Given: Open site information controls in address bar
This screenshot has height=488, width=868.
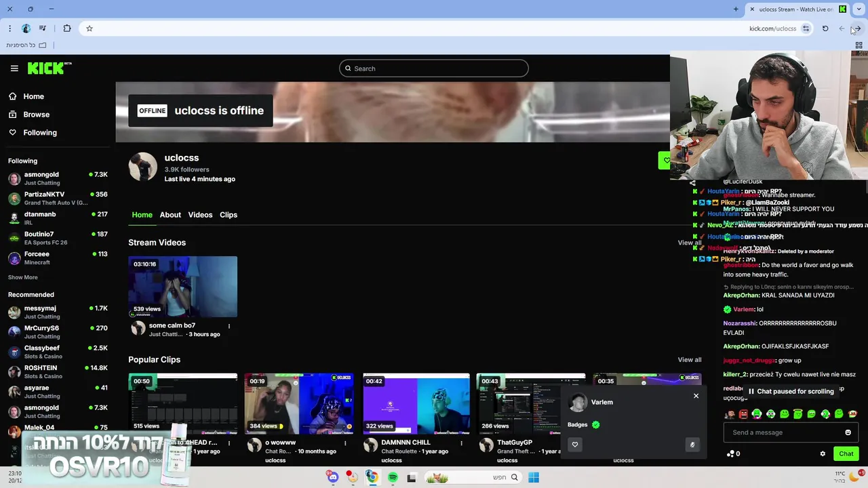Looking at the screenshot, I should click(806, 28).
